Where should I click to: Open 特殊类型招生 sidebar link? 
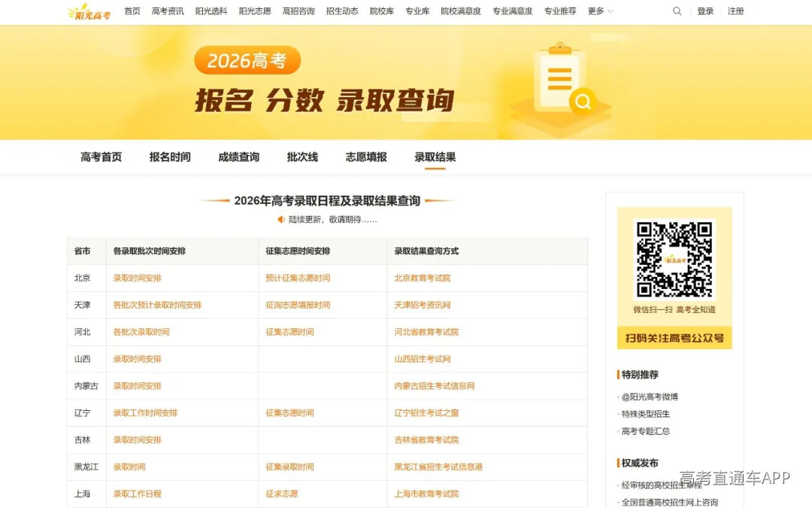point(646,414)
